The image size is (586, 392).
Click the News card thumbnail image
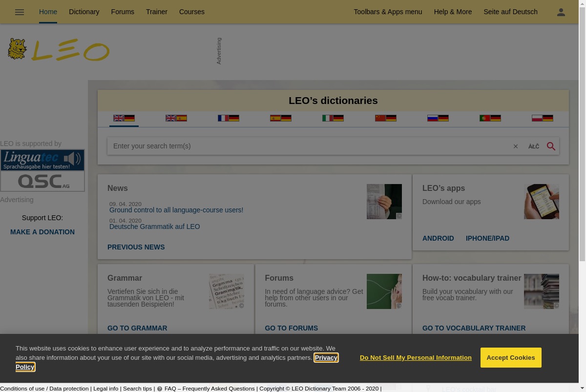(384, 202)
